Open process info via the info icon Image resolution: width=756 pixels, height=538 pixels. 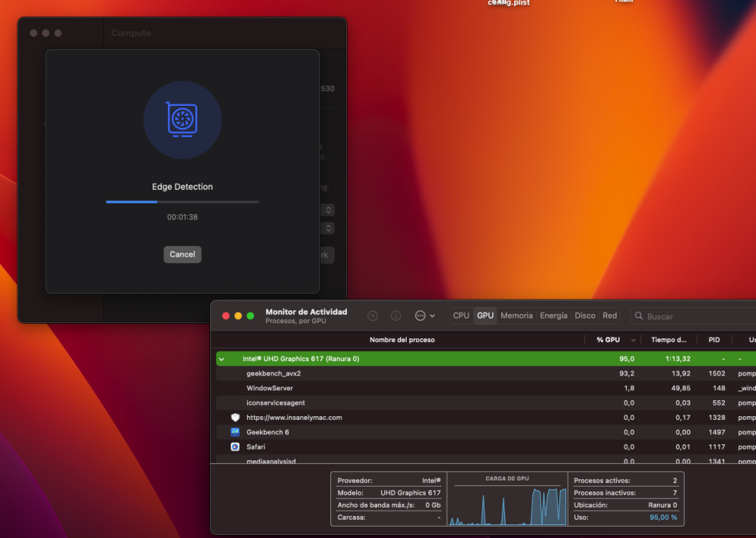(x=396, y=316)
